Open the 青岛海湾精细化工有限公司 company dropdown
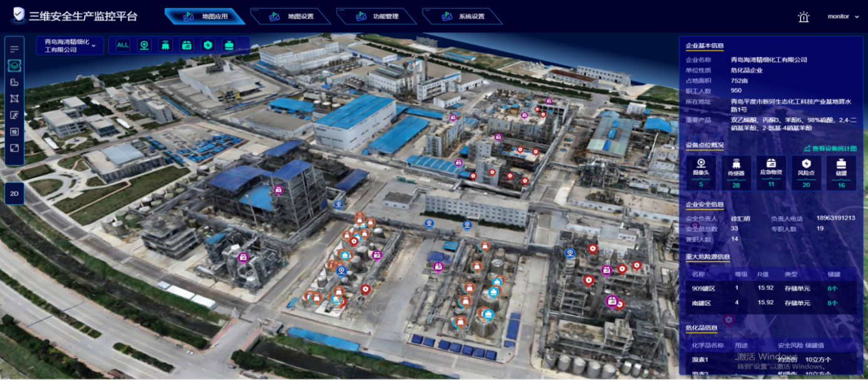The width and height of the screenshot is (868, 380). pos(70,46)
